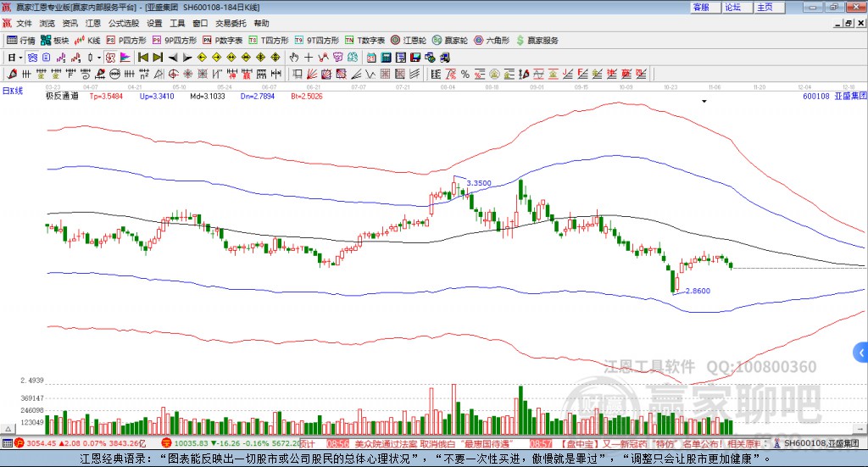The image size is (868, 467).
Task: Open the P四方形 square tool
Action: pos(125,40)
